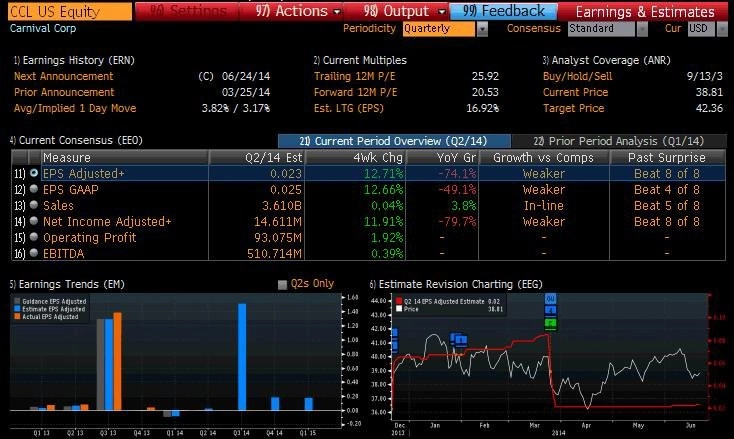Click the lower blue marker at chart's left edge
Viewport: 734px width, 439px height.
(x=395, y=346)
